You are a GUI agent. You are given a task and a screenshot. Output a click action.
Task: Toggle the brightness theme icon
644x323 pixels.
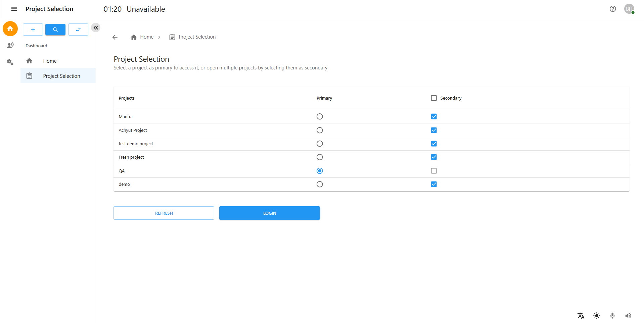(x=597, y=316)
